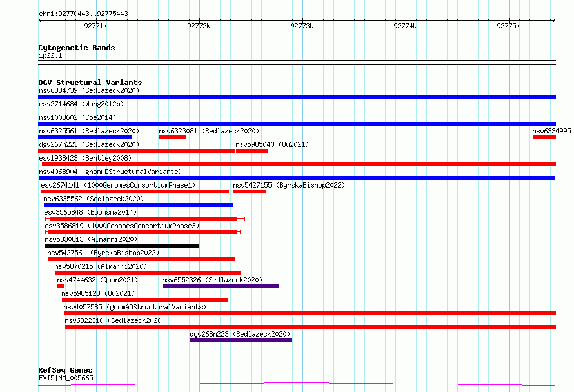Click the magenta EVI5 gene track line
The width and height of the screenshot is (574, 392).
(x=297, y=384)
